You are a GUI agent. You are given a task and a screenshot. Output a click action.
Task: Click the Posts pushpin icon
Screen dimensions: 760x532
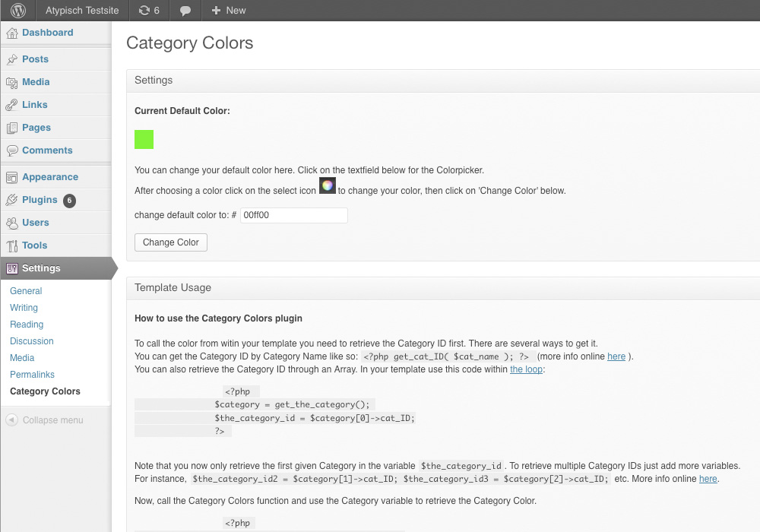coord(11,59)
